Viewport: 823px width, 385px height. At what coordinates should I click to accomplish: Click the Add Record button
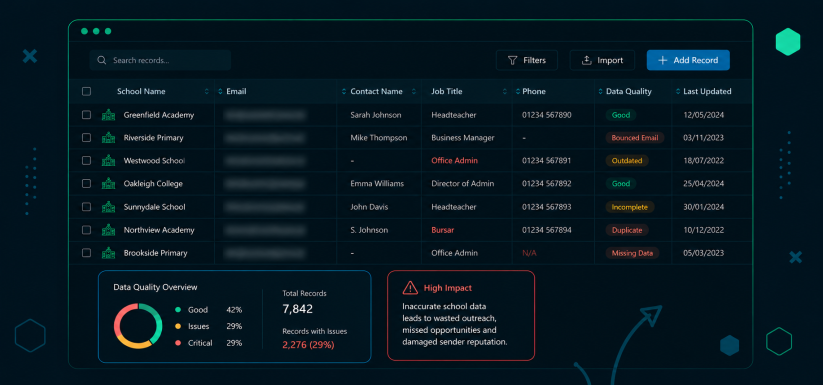tap(688, 60)
